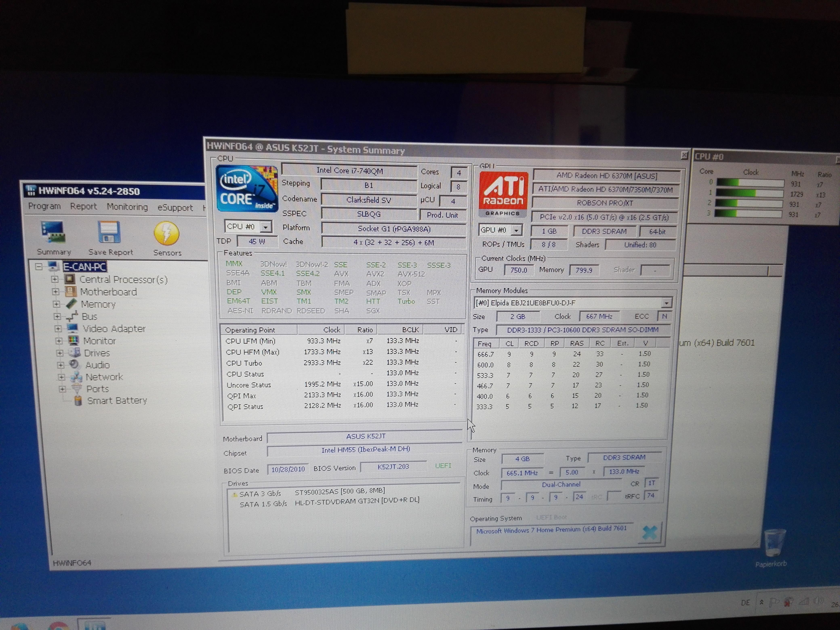Click the Recycle Bin desktop icon
840x630 pixels.
(x=774, y=543)
